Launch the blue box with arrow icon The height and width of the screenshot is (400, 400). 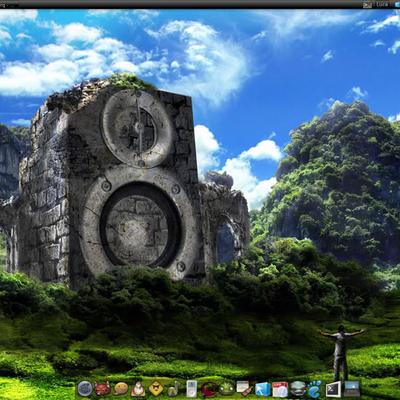tap(262, 389)
